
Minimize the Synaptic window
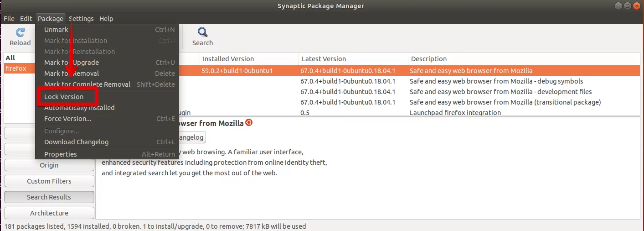pos(618,6)
